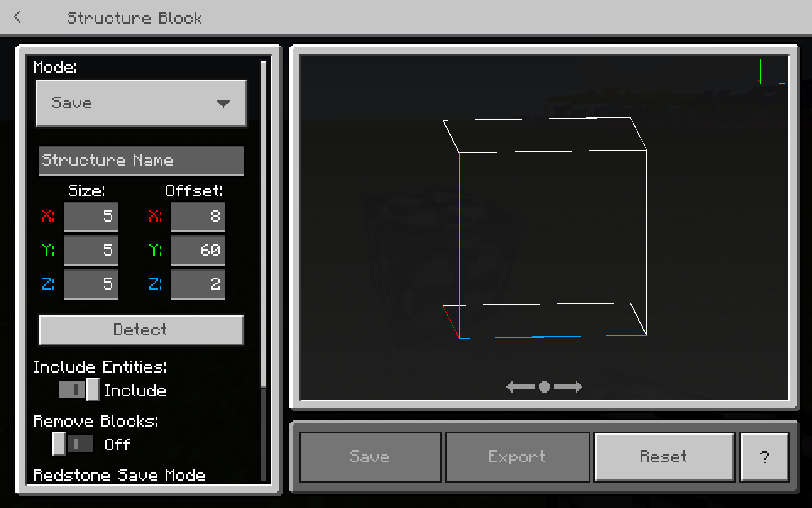This screenshot has width=812, height=508.
Task: Click the Structure Name text field
Action: (x=141, y=161)
